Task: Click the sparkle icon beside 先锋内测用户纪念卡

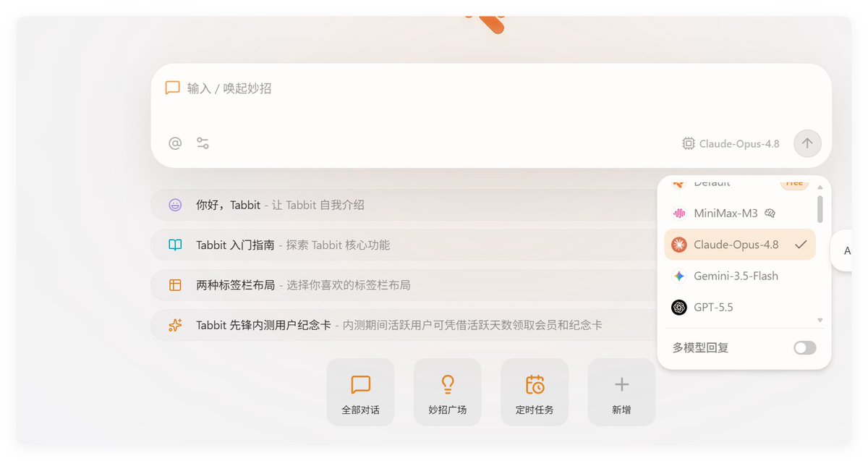Action: coord(175,325)
